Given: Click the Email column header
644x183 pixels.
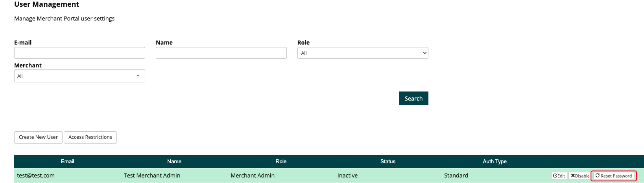Looking at the screenshot, I should coord(67,161).
